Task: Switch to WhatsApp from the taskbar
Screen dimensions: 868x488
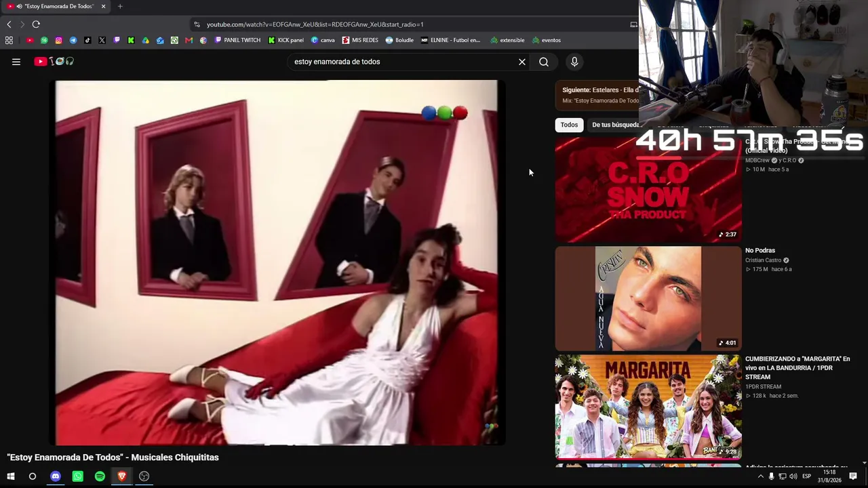Action: pyautogui.click(x=77, y=476)
